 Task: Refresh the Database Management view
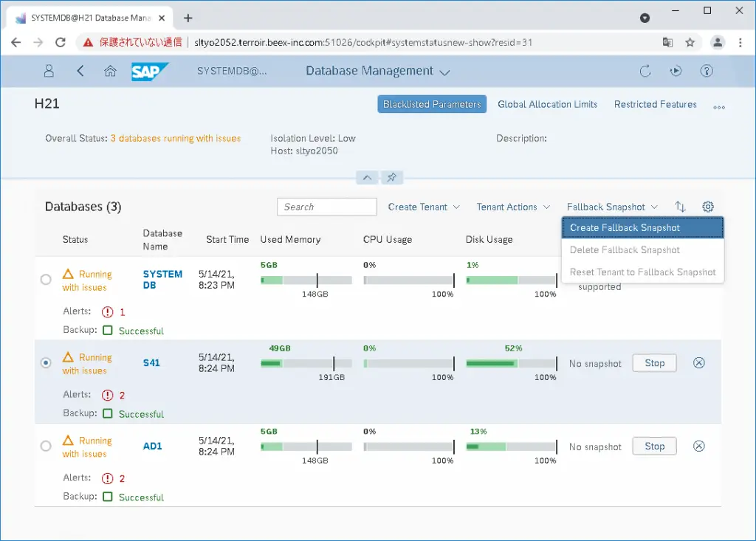645,72
